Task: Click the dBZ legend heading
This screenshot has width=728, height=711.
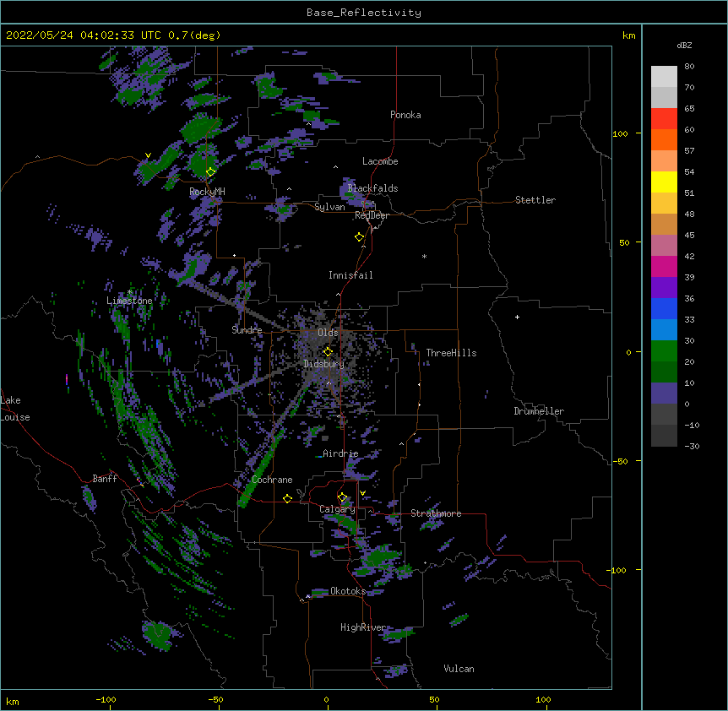Action: tap(684, 46)
